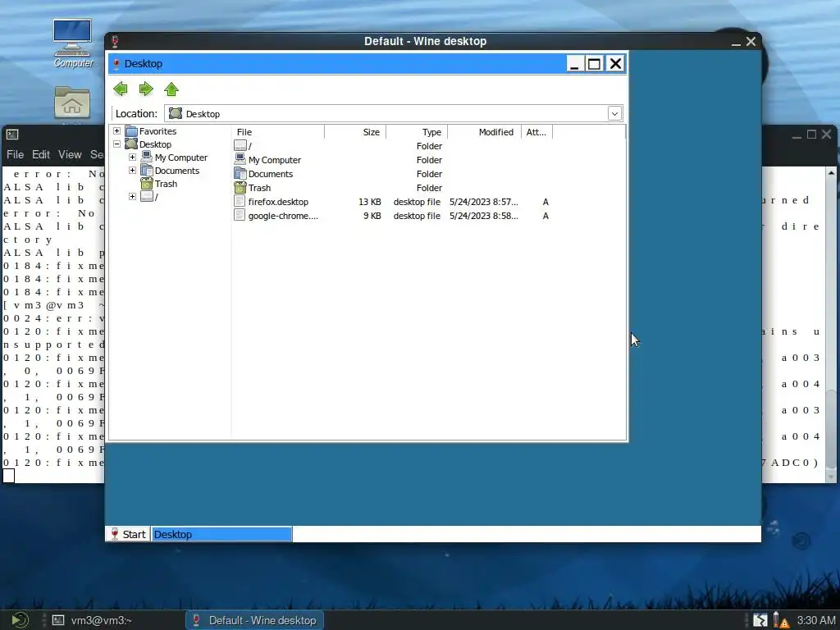The width and height of the screenshot is (840, 630).
Task: Click the green Back arrow in Wine explorer
Action: tap(121, 89)
